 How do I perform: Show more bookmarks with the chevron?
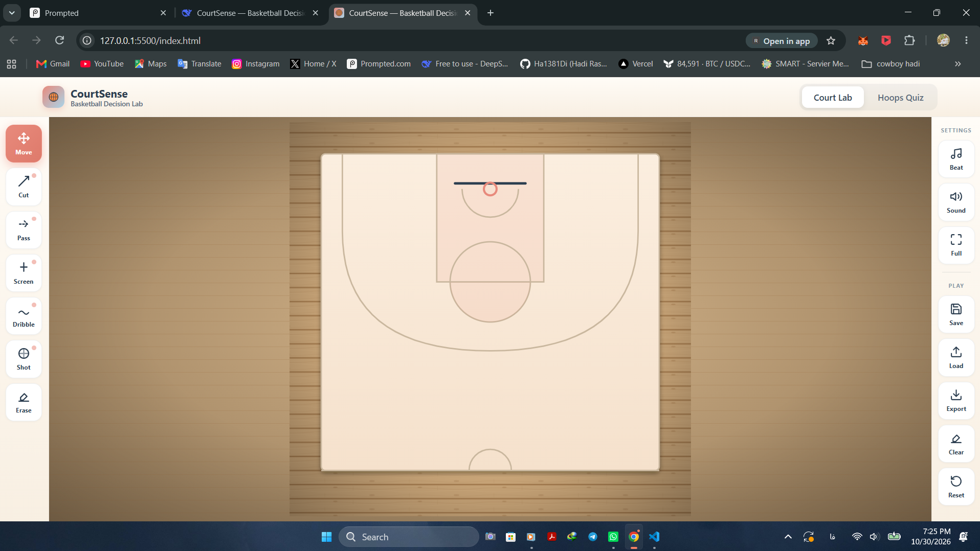[x=957, y=64]
